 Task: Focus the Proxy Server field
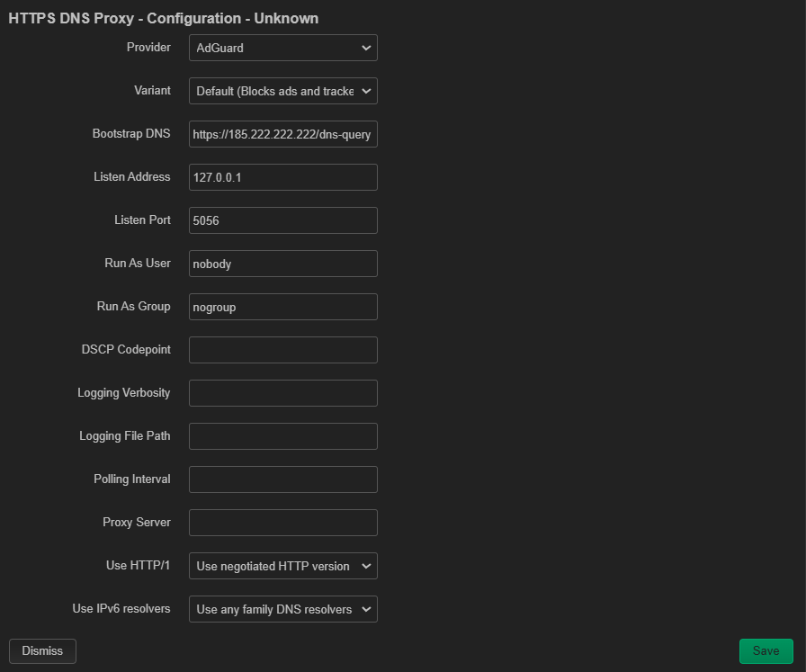[282, 523]
